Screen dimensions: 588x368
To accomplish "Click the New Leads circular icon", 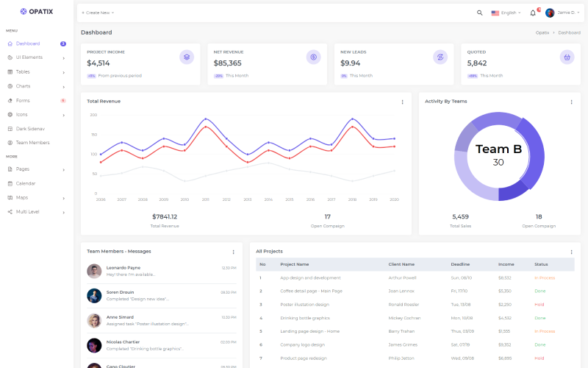I will tap(440, 57).
